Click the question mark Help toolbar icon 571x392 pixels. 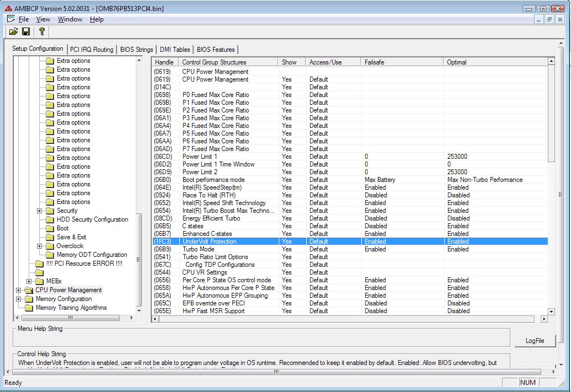tap(42, 31)
